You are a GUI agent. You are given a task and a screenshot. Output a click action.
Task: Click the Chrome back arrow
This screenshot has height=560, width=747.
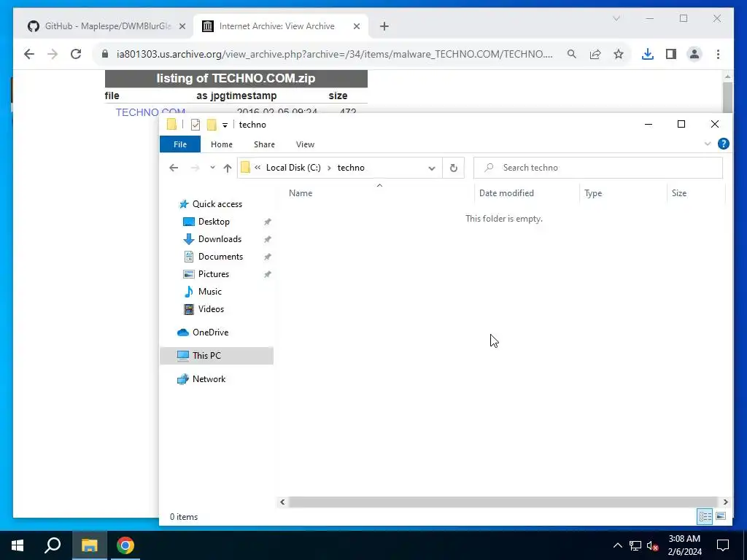[x=29, y=54]
